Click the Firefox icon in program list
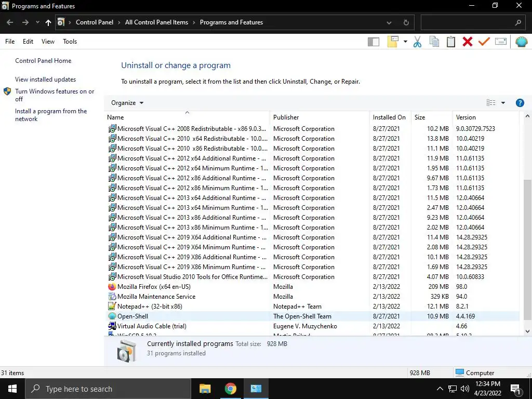This screenshot has width=532, height=399. [112, 287]
